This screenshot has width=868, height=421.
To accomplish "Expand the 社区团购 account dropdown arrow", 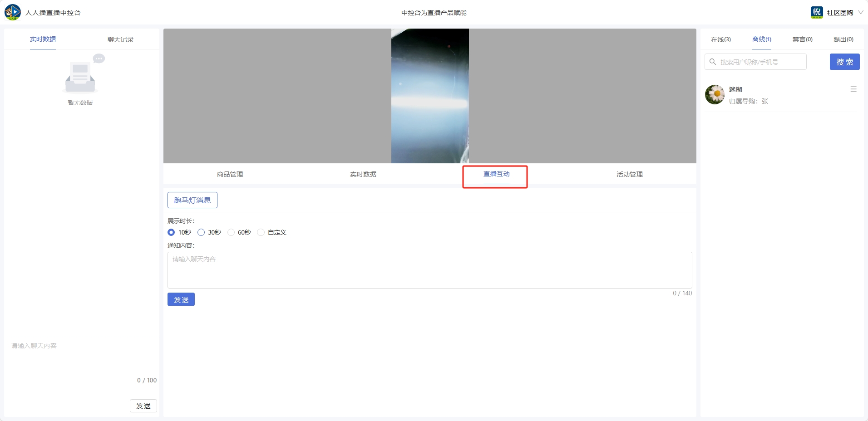I will (x=860, y=12).
